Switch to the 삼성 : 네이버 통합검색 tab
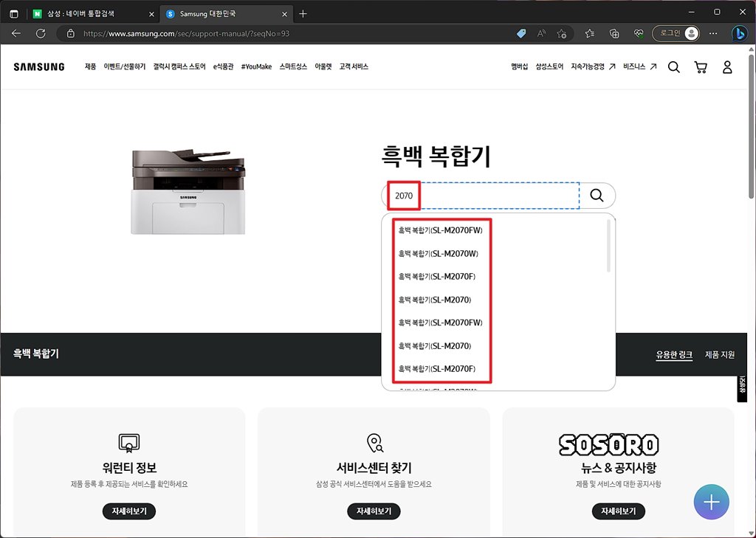The width and height of the screenshot is (756, 538). [94, 14]
